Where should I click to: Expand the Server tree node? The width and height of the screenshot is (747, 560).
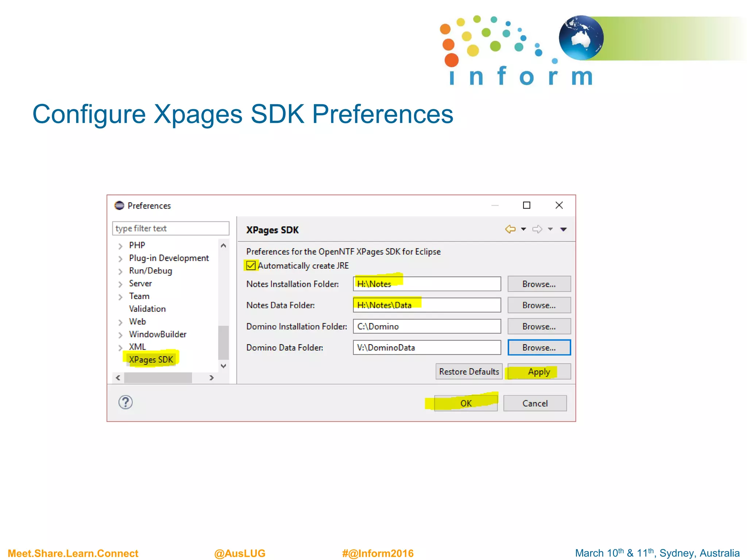(x=120, y=284)
